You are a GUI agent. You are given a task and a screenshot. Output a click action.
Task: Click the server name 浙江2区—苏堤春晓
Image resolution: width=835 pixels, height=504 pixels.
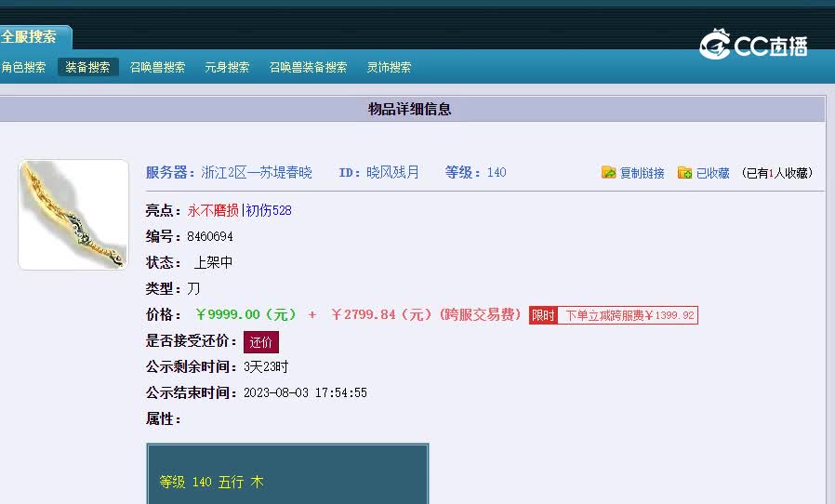(x=256, y=173)
